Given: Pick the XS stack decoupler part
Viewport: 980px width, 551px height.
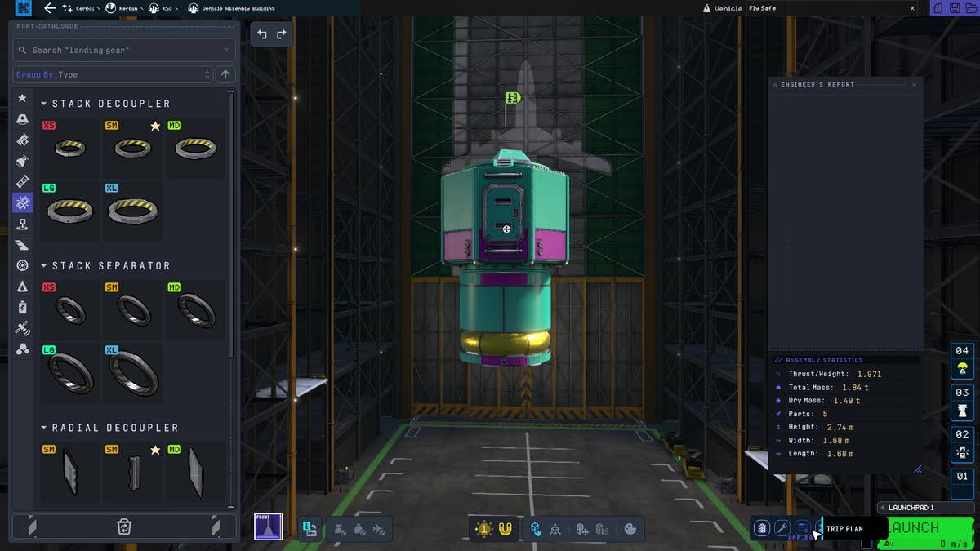Looking at the screenshot, I should click(70, 148).
